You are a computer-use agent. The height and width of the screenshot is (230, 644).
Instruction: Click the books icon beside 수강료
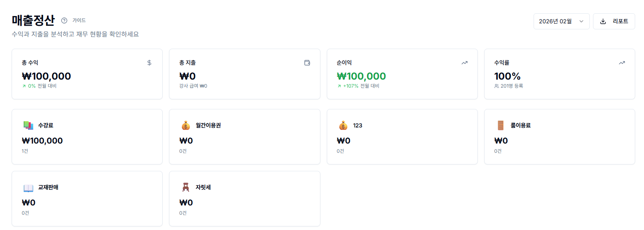click(28, 125)
